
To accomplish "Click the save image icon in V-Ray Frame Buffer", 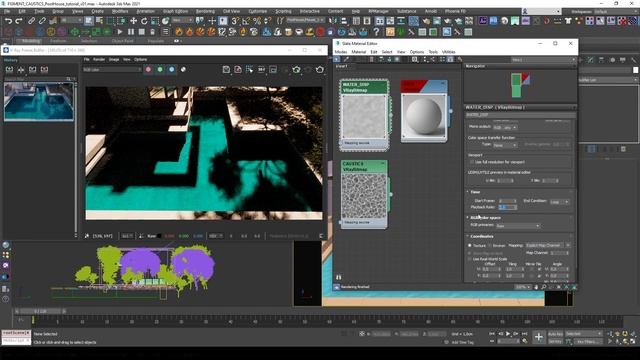I will tap(226, 70).
